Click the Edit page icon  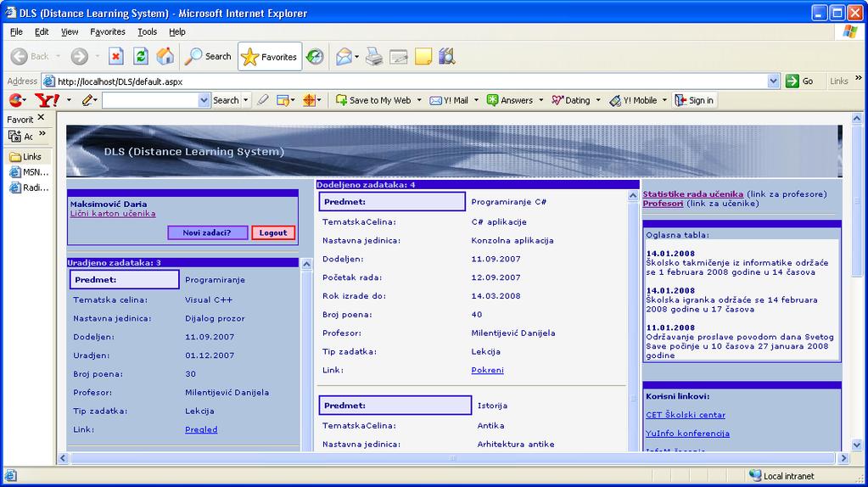(x=399, y=57)
